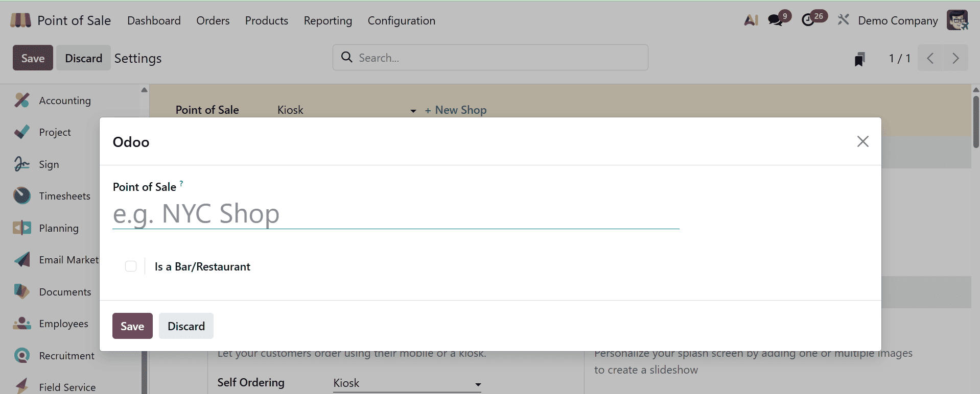Click the Email Marketing sidebar icon
Image resolution: width=980 pixels, height=394 pixels.
22,260
